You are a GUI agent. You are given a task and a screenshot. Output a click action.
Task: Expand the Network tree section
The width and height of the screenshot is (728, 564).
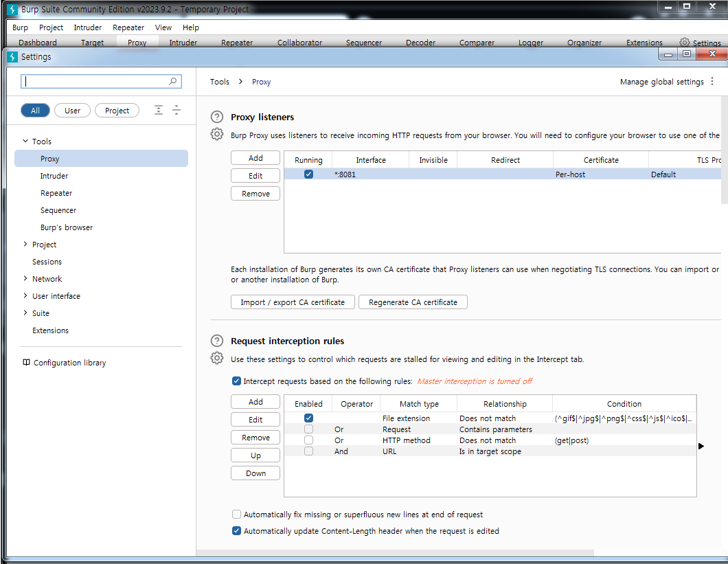coord(25,278)
